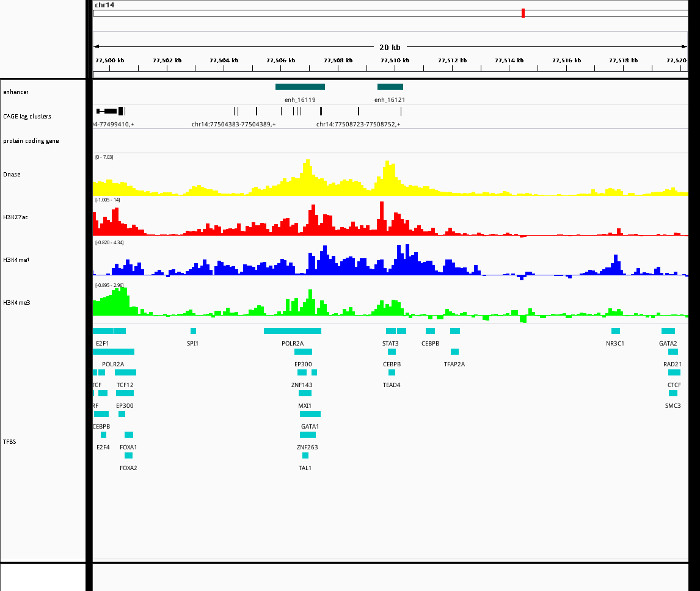Click the protein coding gene track label
This screenshot has width=700, height=591.
pyautogui.click(x=31, y=141)
